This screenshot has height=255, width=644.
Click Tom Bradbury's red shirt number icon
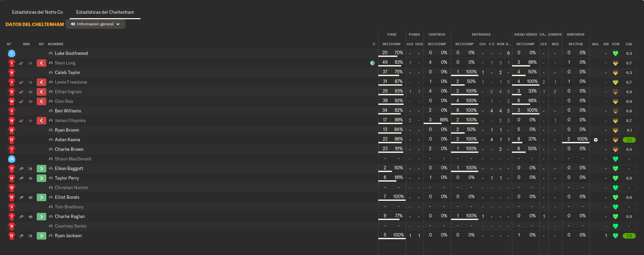pyautogui.click(x=12, y=207)
